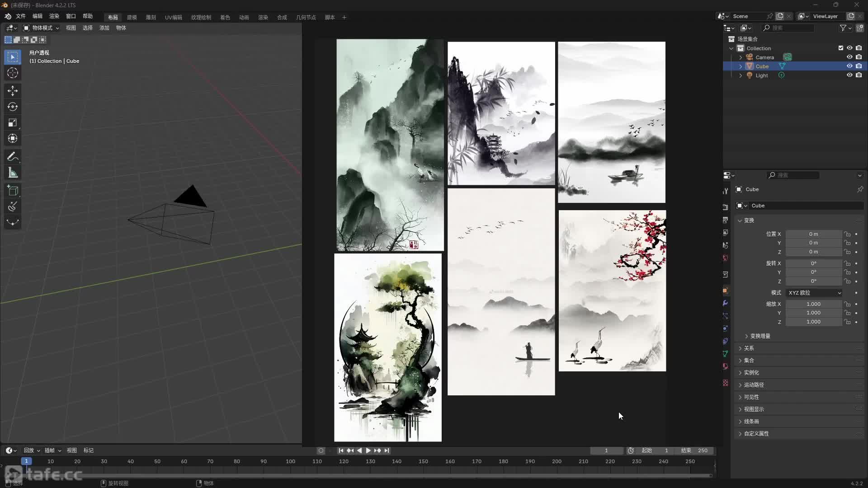The width and height of the screenshot is (868, 488).
Task: Switch to the 建模 workspace tab
Action: (x=132, y=17)
